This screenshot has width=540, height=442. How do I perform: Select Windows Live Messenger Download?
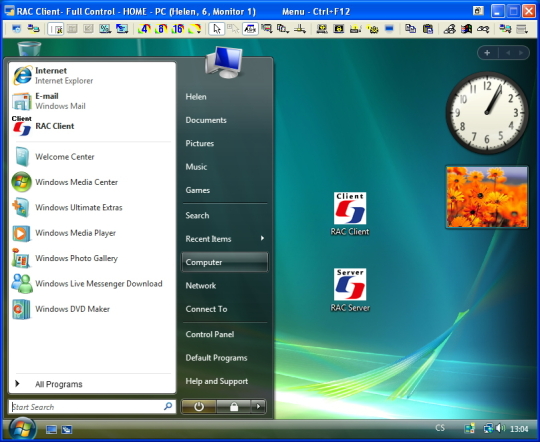(92, 284)
